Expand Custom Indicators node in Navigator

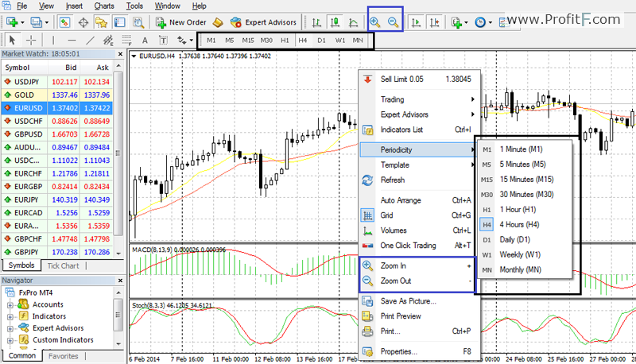[x=10, y=340]
